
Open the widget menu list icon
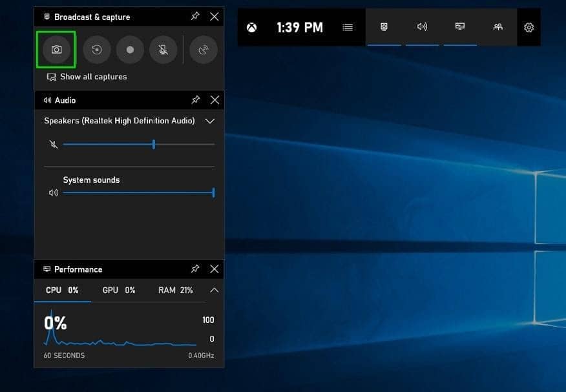click(x=348, y=27)
